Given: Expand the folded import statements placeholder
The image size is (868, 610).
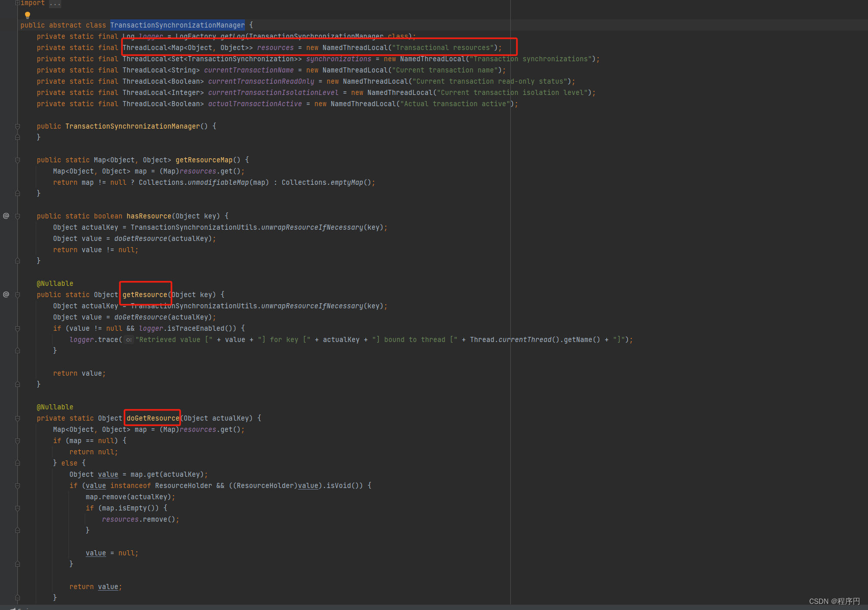Looking at the screenshot, I should (54, 3).
